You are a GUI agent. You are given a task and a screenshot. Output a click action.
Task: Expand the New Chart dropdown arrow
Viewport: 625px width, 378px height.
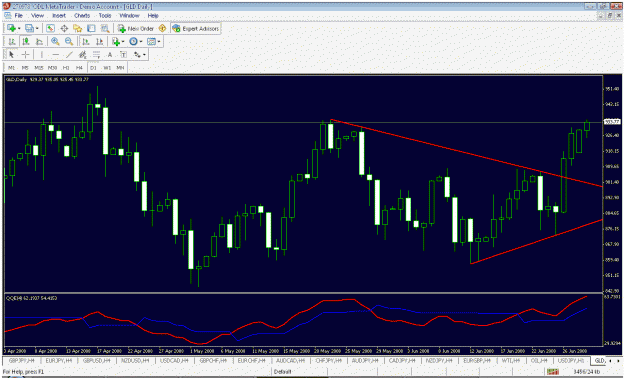pyautogui.click(x=19, y=29)
